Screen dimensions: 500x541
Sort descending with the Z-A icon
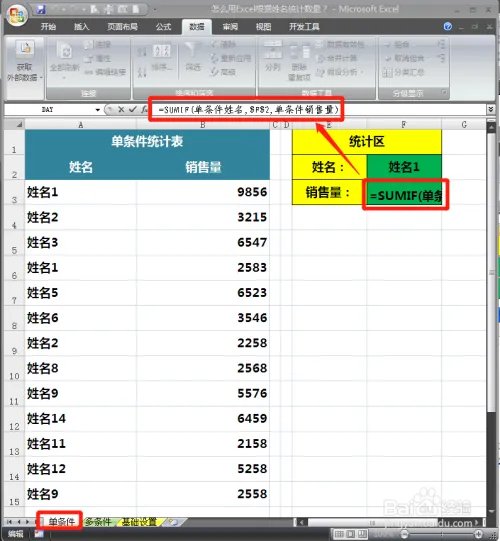tap(142, 72)
